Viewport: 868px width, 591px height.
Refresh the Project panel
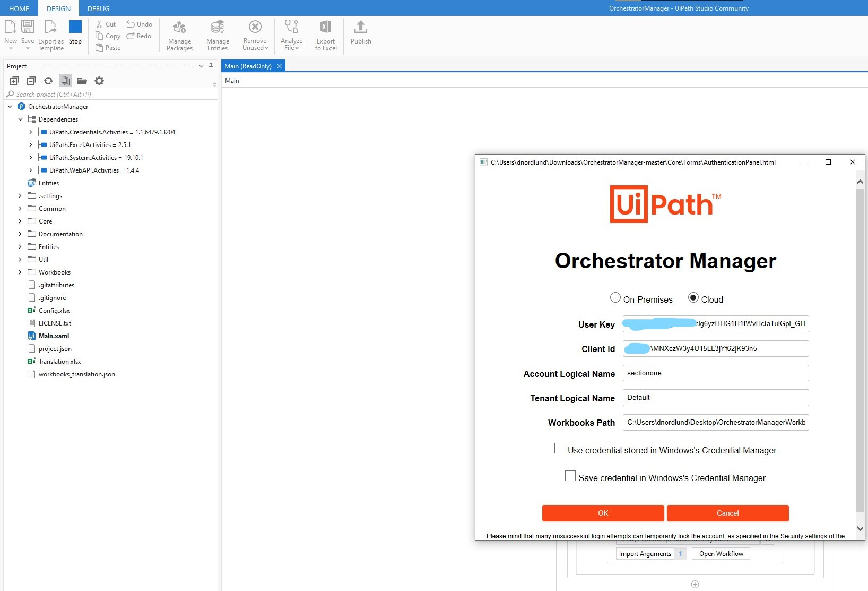(x=48, y=81)
